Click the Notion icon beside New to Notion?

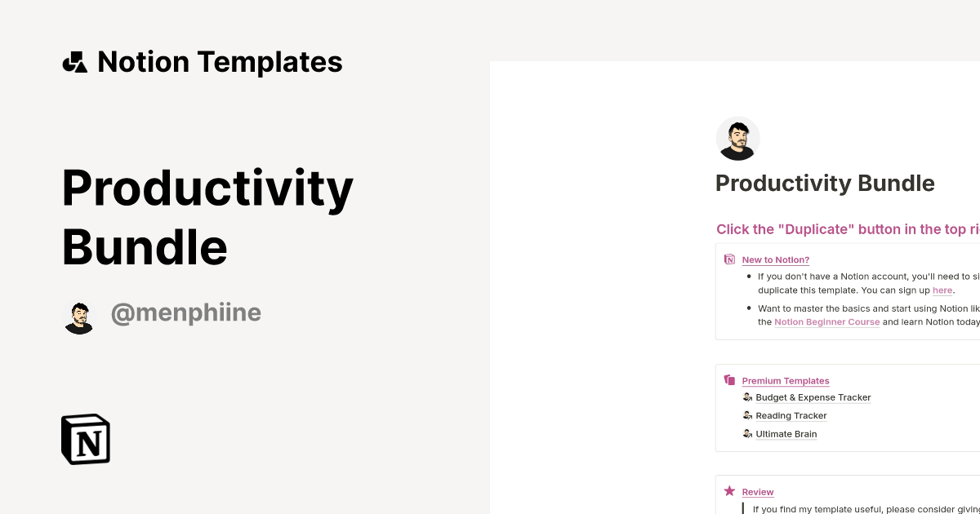(x=729, y=259)
